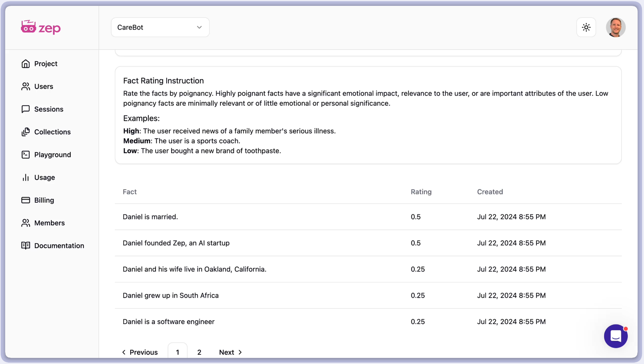The height and width of the screenshot is (364, 644).
Task: Click the Members people icon
Action: pos(25,223)
